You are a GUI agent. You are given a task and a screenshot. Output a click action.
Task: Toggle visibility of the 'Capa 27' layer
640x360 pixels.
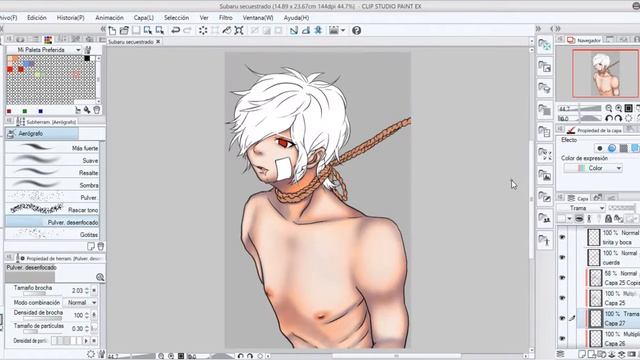[562, 318]
